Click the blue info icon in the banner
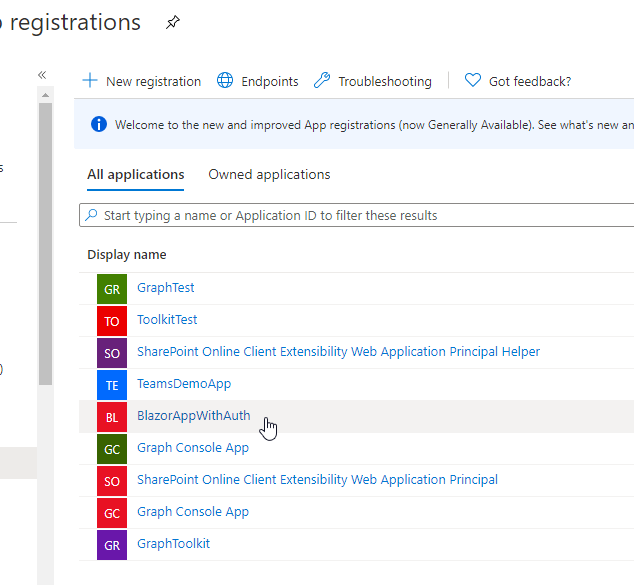 [x=98, y=125]
